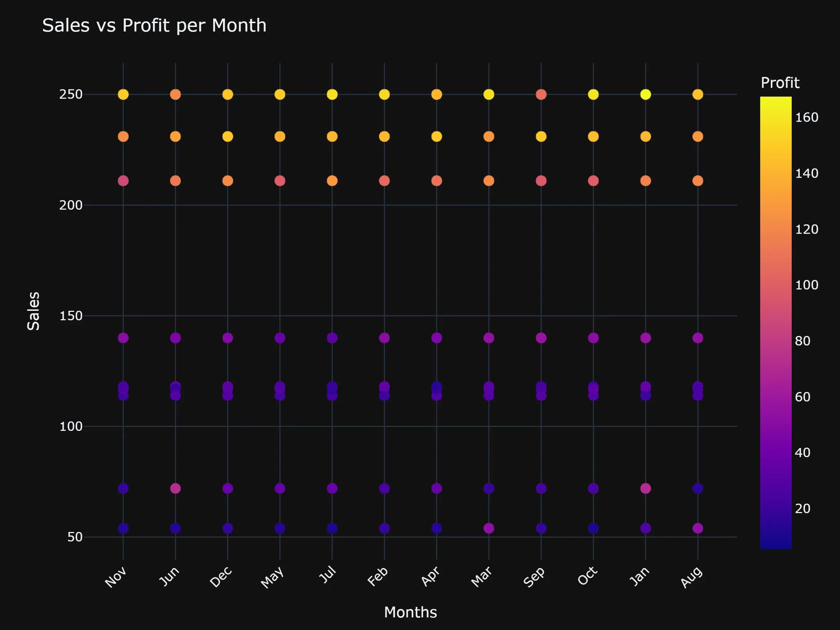Screen dimensions: 840x630
Task: Select the Jan data point at Sales 72
Action: [x=645, y=488]
